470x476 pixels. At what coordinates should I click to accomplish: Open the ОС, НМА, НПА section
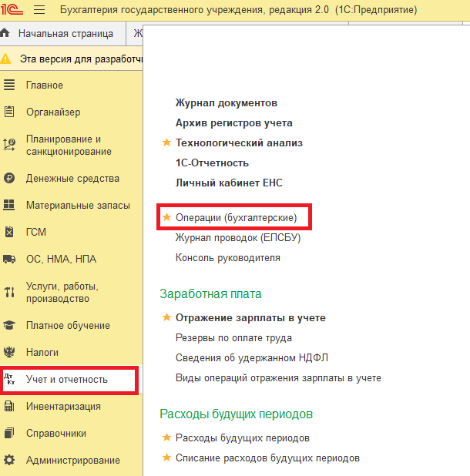(x=61, y=259)
